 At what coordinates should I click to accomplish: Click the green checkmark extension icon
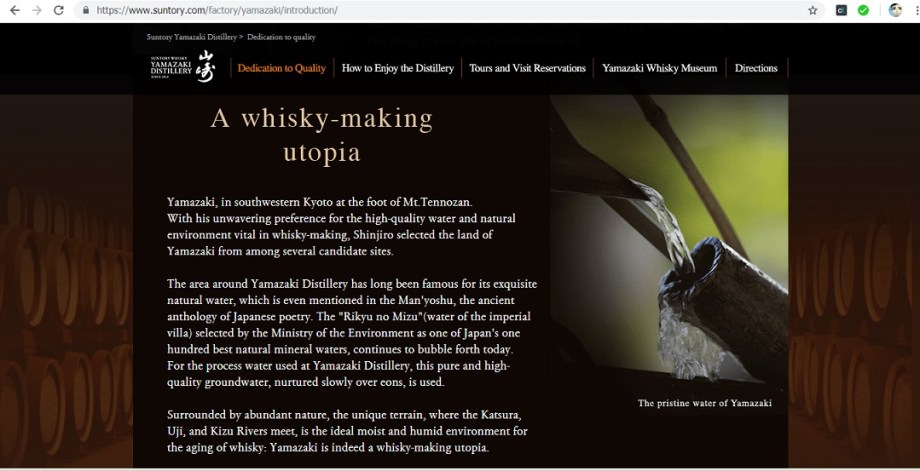(863, 10)
